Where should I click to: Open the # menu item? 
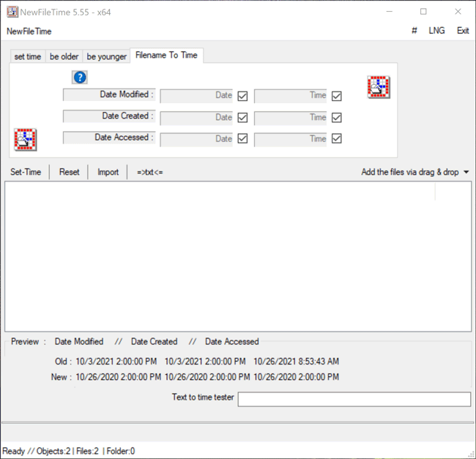coord(414,31)
